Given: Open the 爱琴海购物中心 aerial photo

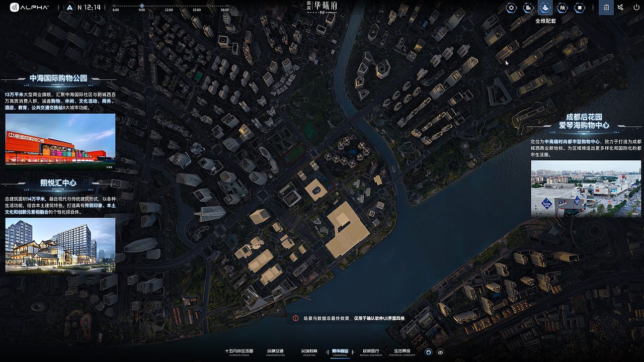Looking at the screenshot, I should pyautogui.click(x=586, y=189).
